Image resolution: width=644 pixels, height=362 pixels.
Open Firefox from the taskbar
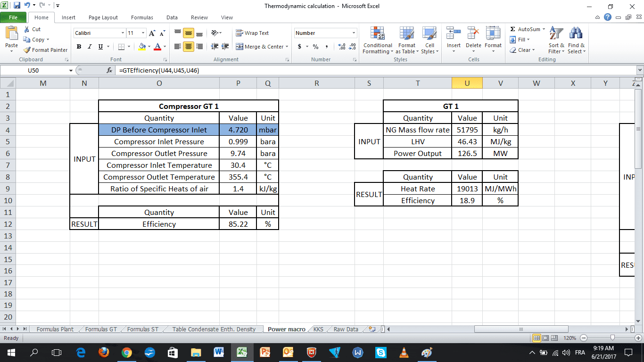(x=104, y=353)
